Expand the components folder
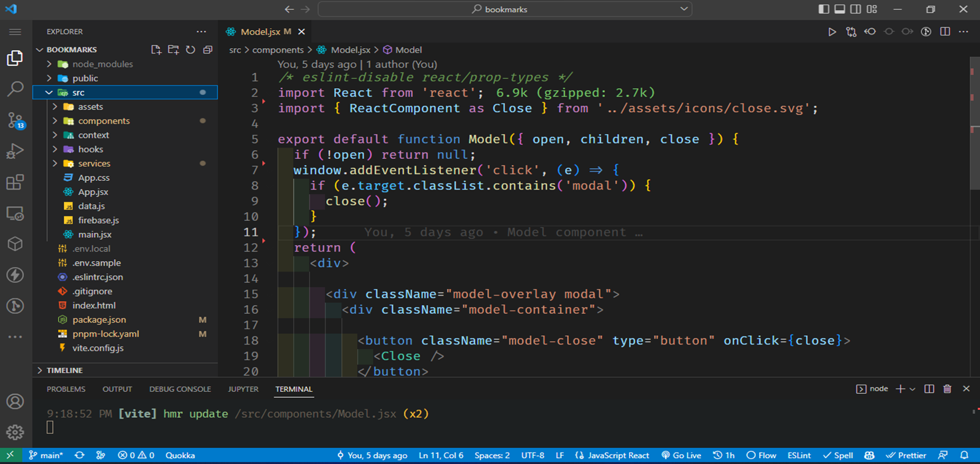Screen dimensions: 980x464 click(x=125, y=121)
